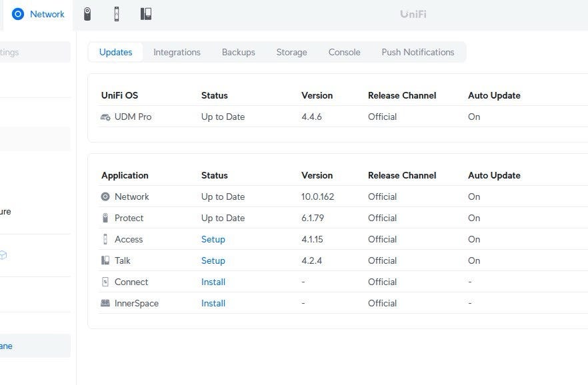
Task: Install the InnerSpace application
Action: (213, 304)
